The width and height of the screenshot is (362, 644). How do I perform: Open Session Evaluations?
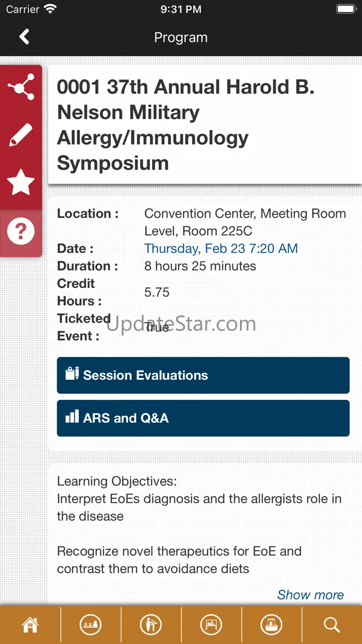(203, 375)
